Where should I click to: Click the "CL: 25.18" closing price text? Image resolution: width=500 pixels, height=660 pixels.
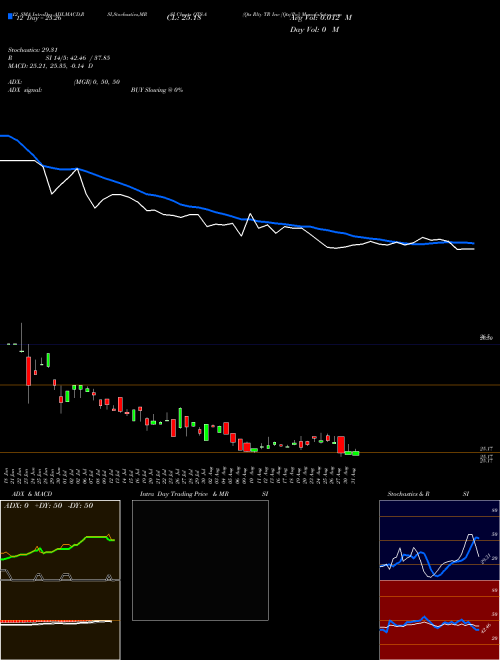(x=184, y=18)
